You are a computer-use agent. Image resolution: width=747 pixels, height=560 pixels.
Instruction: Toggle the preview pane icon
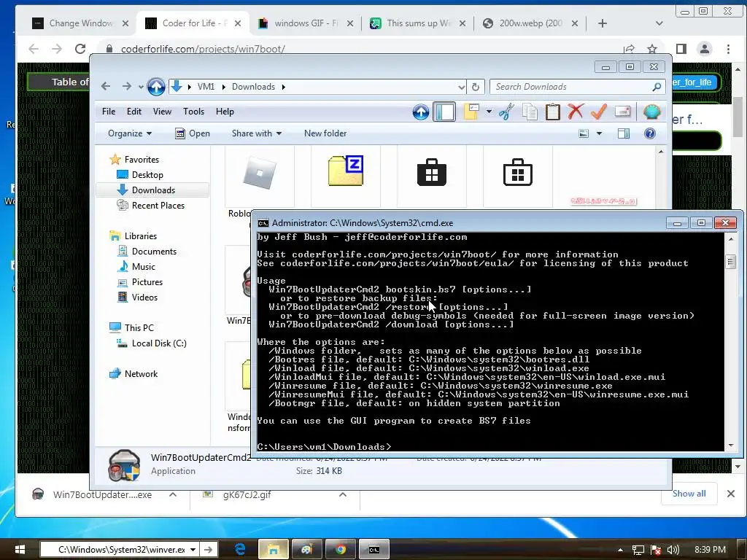click(624, 133)
